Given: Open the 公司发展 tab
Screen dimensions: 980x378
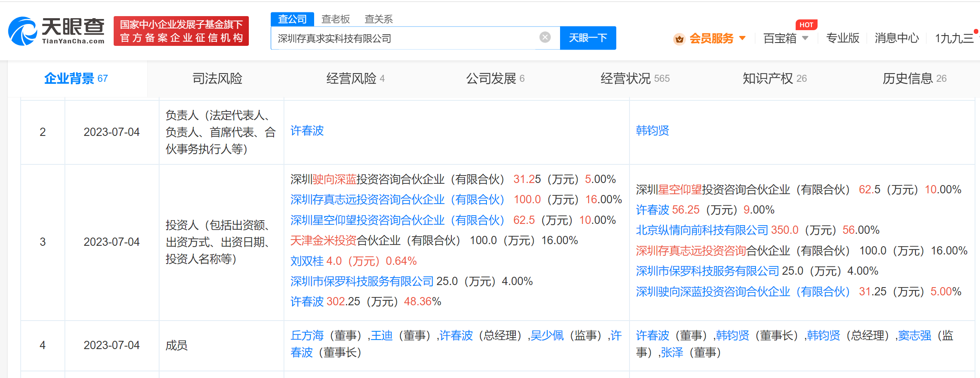Looking at the screenshot, I should tap(495, 78).
